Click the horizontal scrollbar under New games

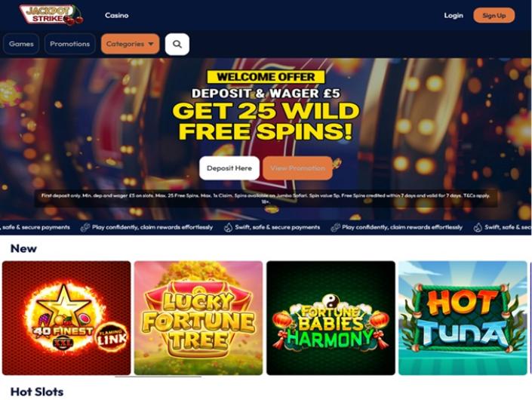click(x=158, y=377)
